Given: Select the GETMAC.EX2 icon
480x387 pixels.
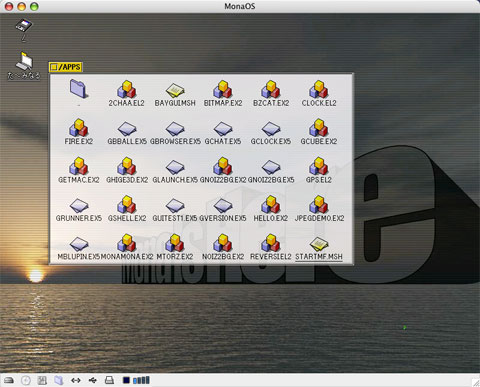Looking at the screenshot, I should [79, 166].
